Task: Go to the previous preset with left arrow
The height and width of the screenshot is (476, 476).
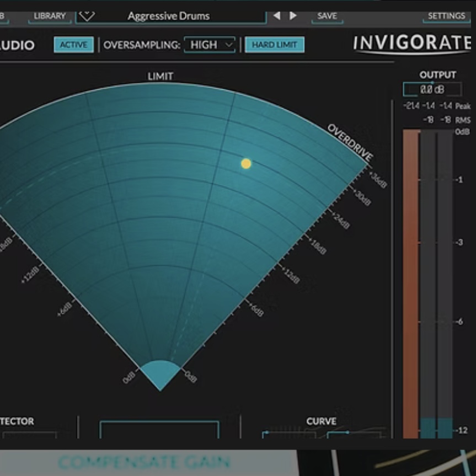Action: [276, 16]
